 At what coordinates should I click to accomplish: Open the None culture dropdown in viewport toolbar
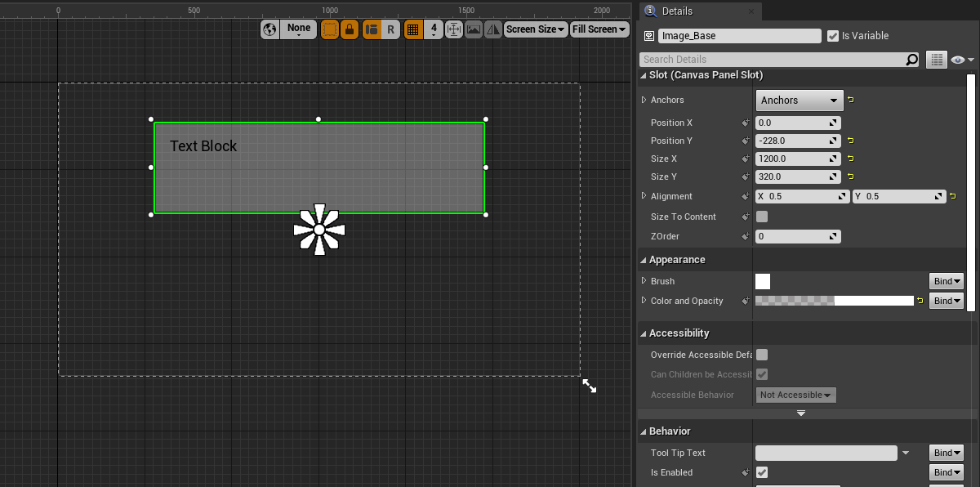coord(299,29)
